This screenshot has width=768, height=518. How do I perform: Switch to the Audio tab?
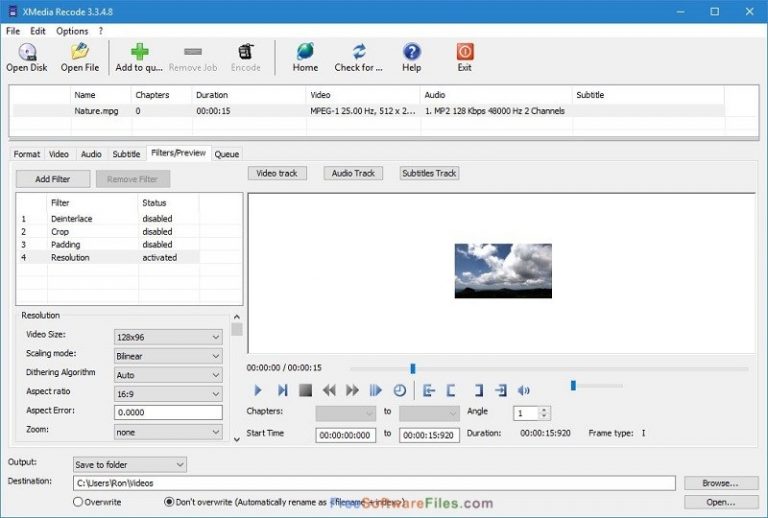click(x=91, y=154)
